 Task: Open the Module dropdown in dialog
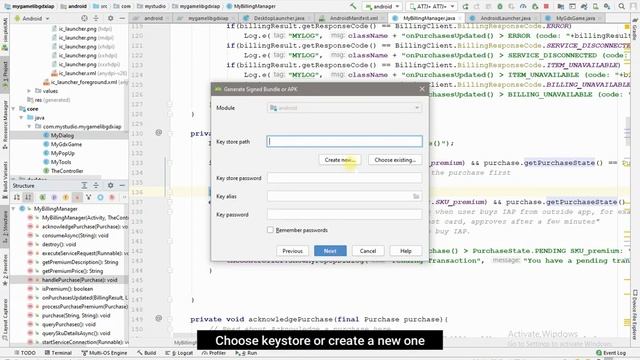[x=344, y=108]
